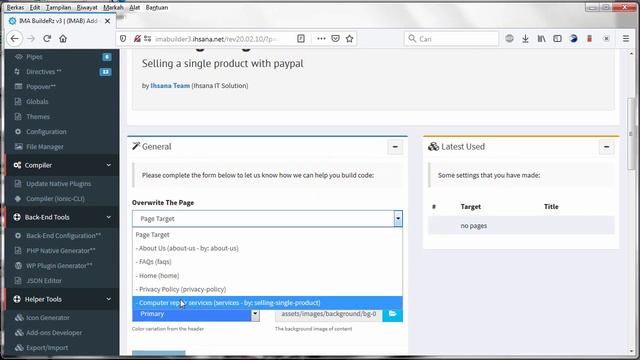
Task: Click tracking protection shield icon
Action: (x=123, y=39)
